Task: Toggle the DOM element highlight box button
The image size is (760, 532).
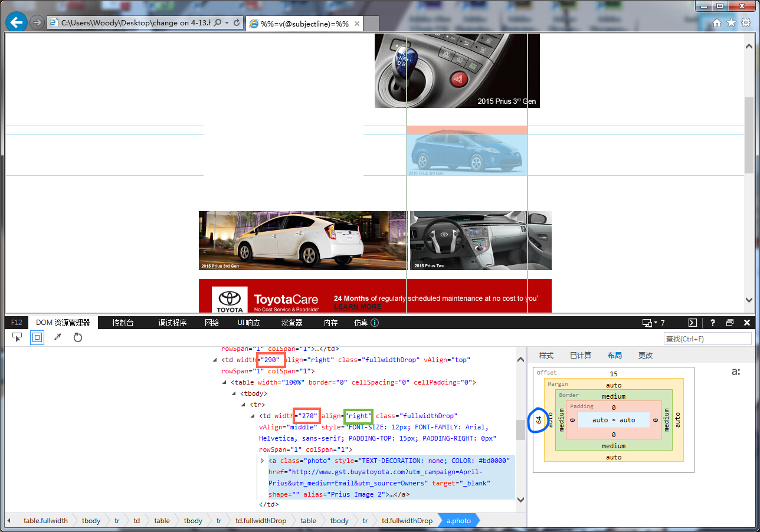Action: pyautogui.click(x=37, y=337)
